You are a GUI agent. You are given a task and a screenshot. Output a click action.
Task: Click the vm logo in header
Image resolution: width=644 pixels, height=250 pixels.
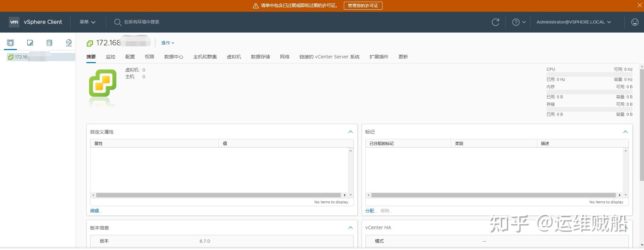[14, 22]
